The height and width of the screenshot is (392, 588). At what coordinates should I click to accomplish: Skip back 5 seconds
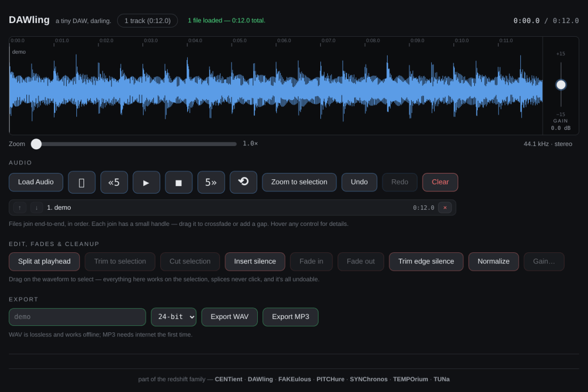tap(114, 182)
